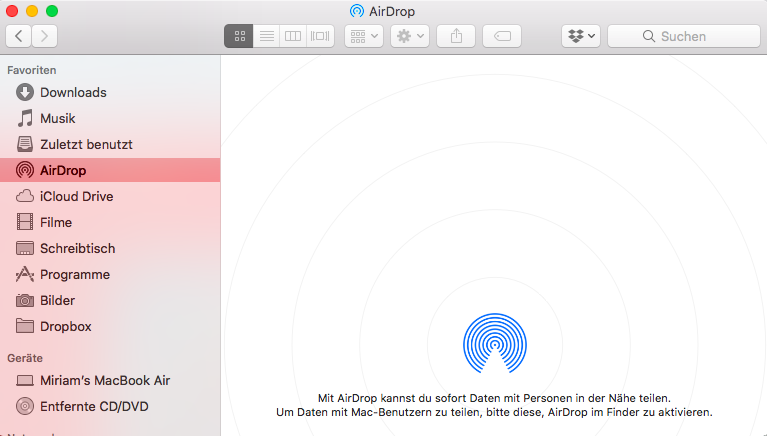Click the Geräte section header
Screen dimensions: 767x436
point(25,358)
